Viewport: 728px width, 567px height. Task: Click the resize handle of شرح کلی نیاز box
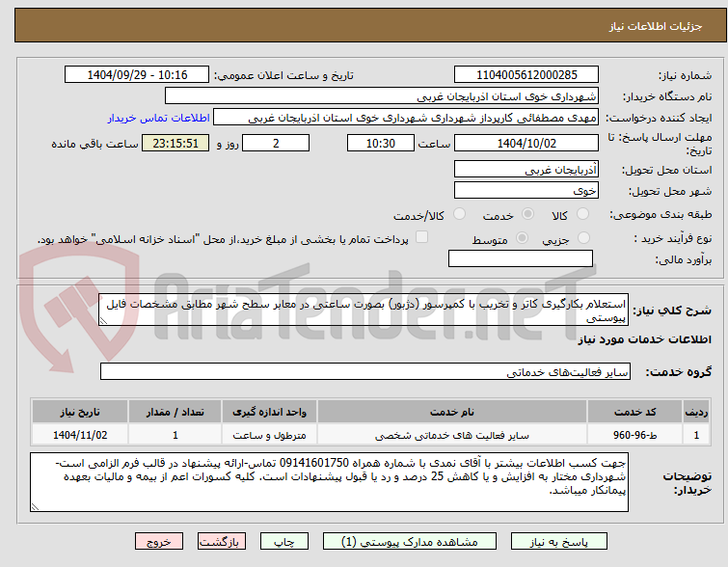pos(103,321)
